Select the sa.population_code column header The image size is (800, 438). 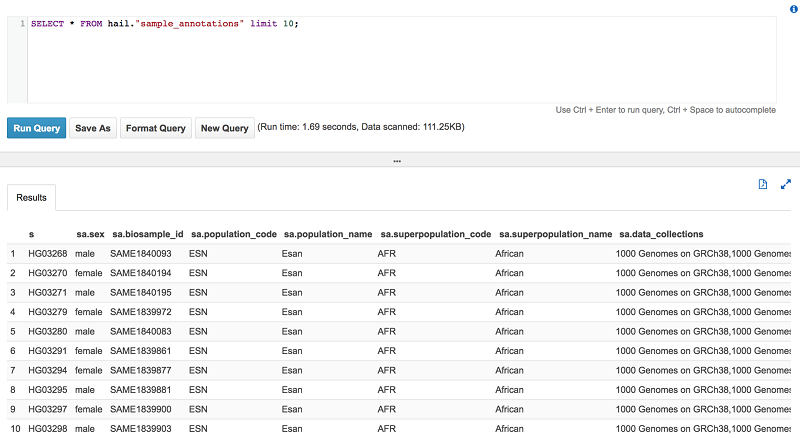click(232, 234)
